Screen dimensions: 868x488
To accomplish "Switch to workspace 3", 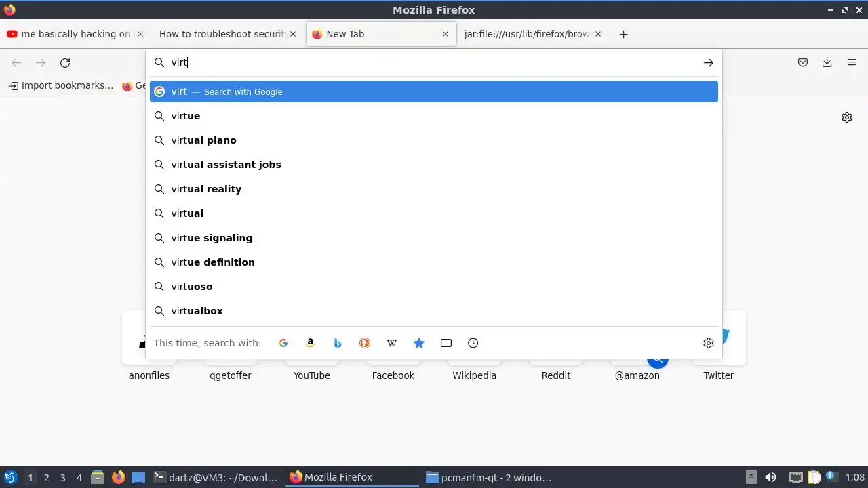I will [x=63, y=478].
